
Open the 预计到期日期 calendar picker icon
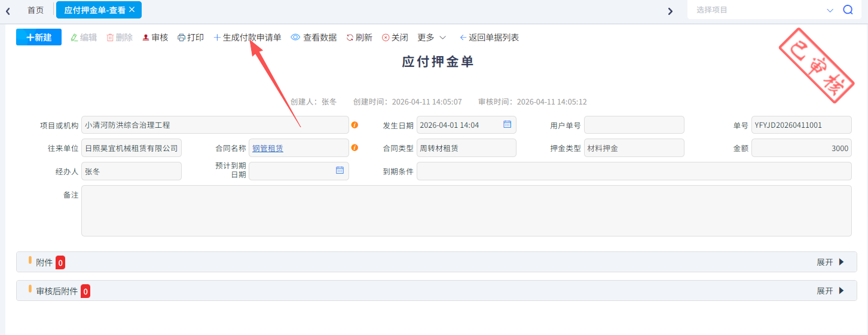(340, 170)
